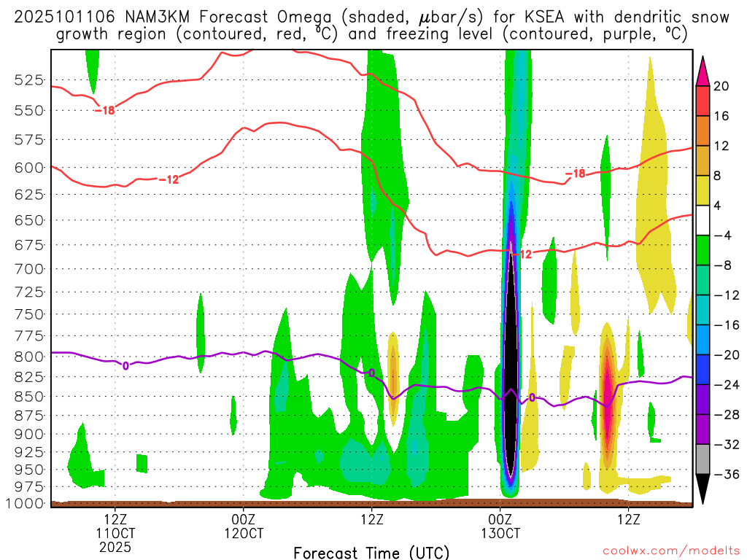Click the purple '0' freezing label near 12Z 11OCT
This screenshot has height=560, width=747.
point(125,366)
